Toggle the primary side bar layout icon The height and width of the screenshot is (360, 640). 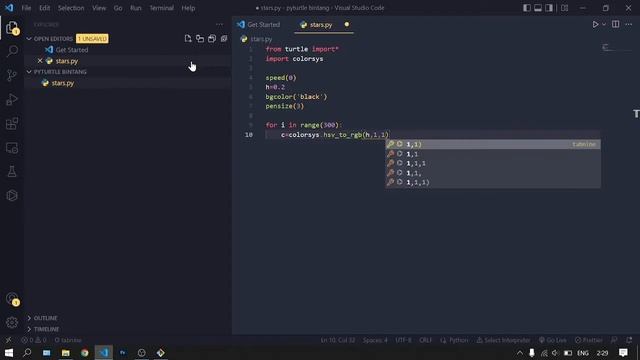click(x=527, y=8)
